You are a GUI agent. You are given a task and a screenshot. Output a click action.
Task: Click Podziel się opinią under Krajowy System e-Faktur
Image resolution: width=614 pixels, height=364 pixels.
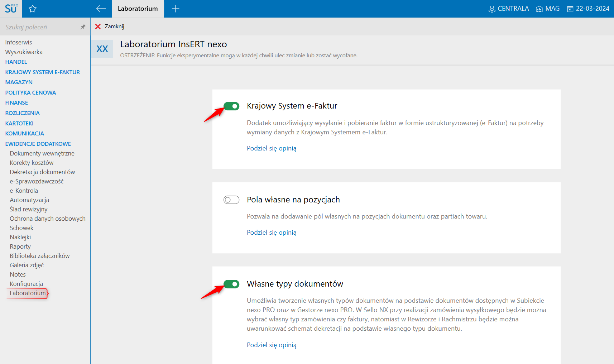click(272, 148)
